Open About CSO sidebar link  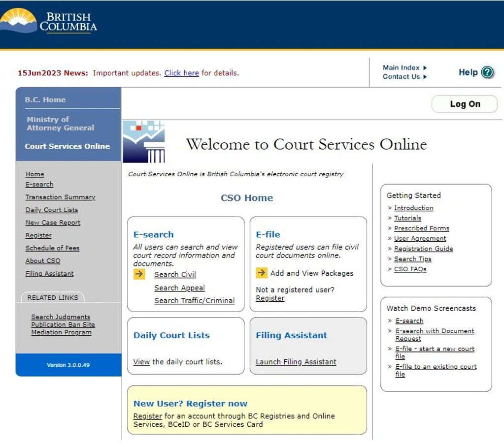[x=43, y=261]
